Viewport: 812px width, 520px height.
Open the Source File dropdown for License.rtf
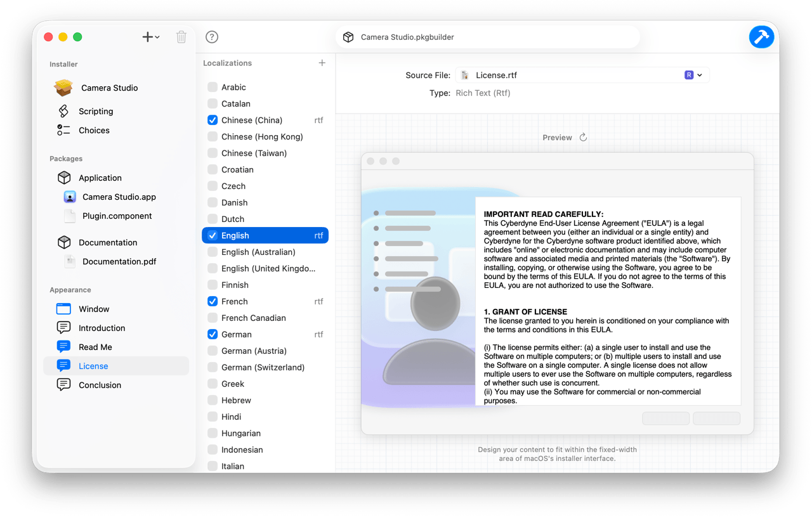coord(700,74)
